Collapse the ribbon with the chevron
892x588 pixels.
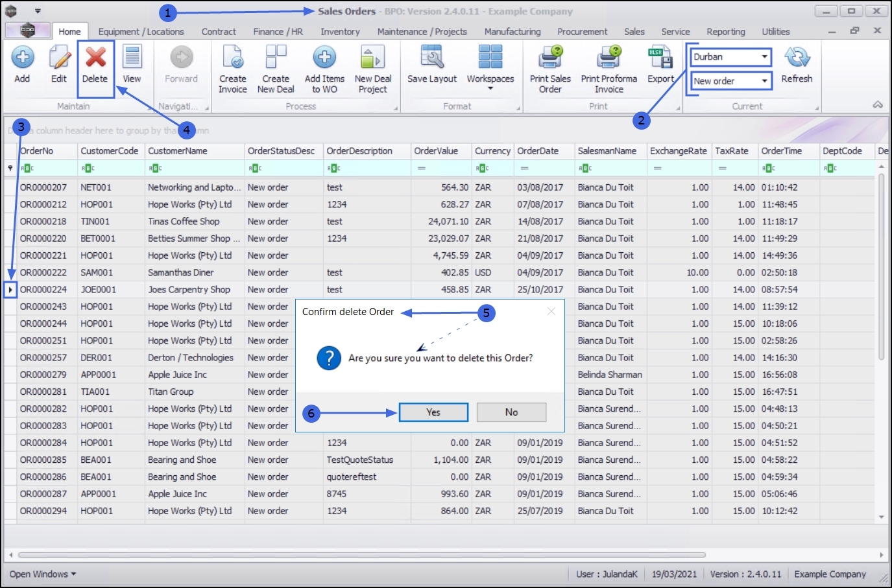coord(878,104)
